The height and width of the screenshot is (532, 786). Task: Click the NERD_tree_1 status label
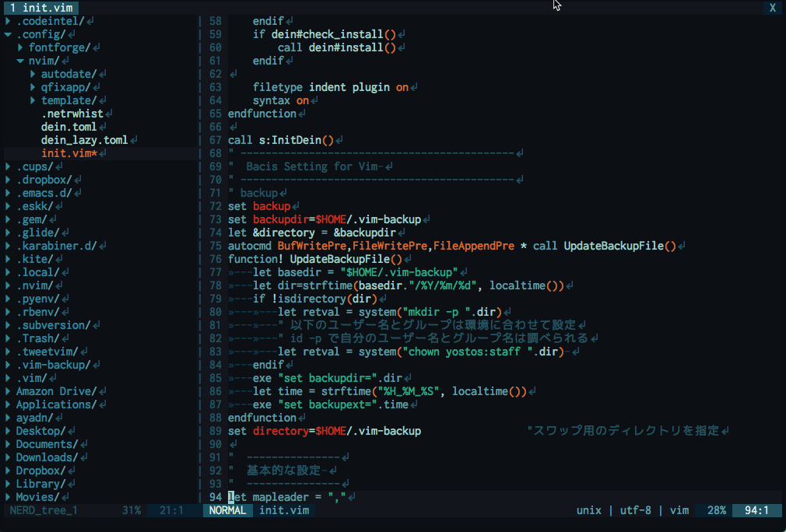coord(44,511)
